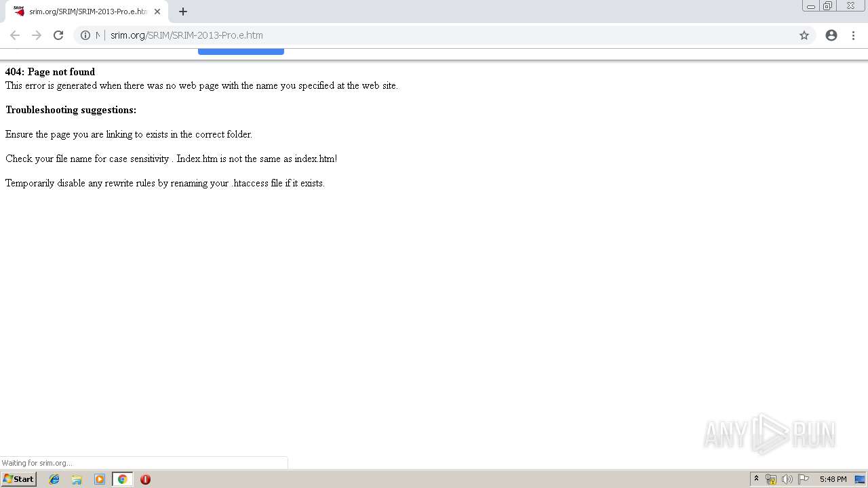Show hidden tray icons arrow
Viewport: 868px width, 488px height.
757,479
